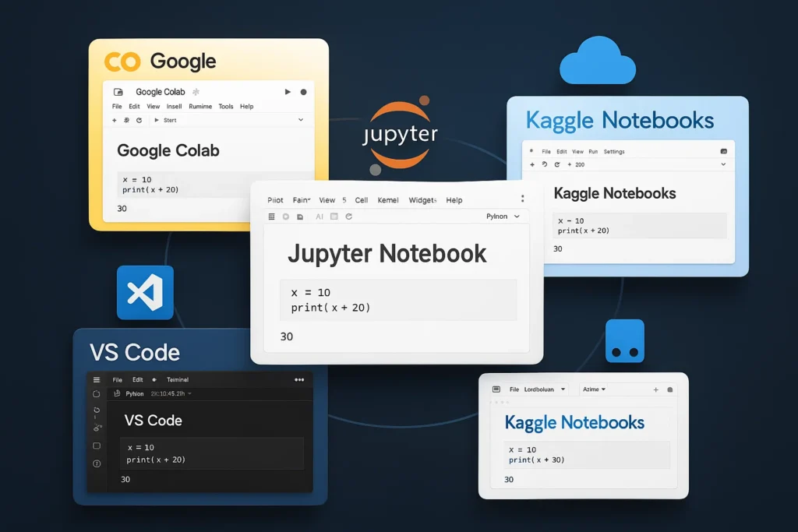
Task: Open the File menu in bottom Kaggle window
Action: click(514, 389)
